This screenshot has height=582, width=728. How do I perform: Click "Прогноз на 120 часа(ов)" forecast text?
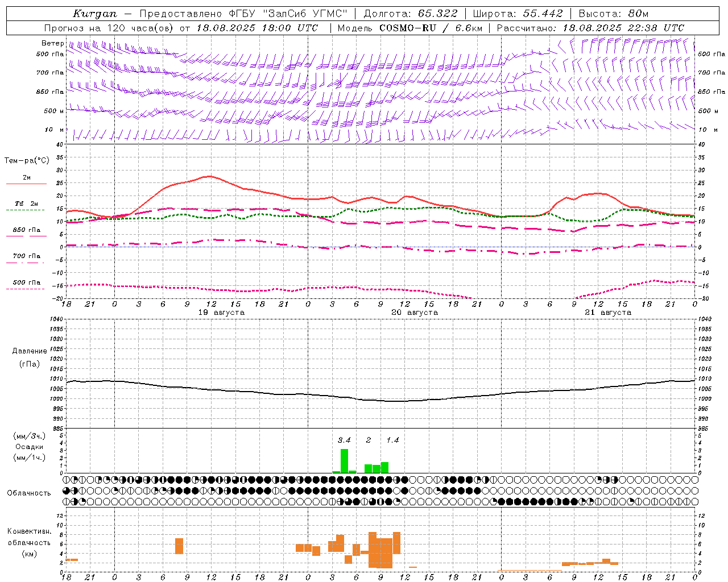(109, 28)
